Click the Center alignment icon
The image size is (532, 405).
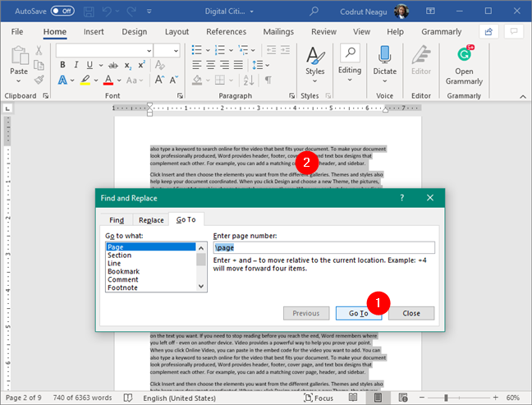(x=211, y=65)
